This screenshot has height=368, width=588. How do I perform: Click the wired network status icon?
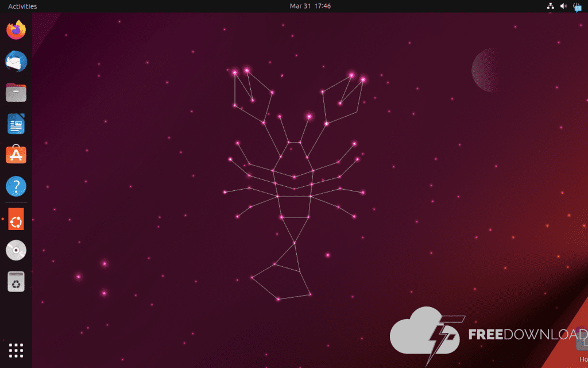(x=550, y=6)
